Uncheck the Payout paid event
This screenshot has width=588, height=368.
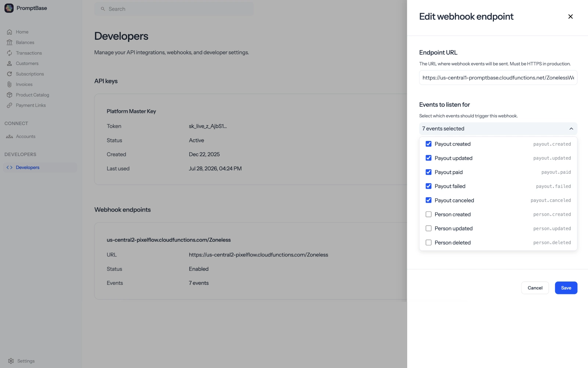[429, 172]
